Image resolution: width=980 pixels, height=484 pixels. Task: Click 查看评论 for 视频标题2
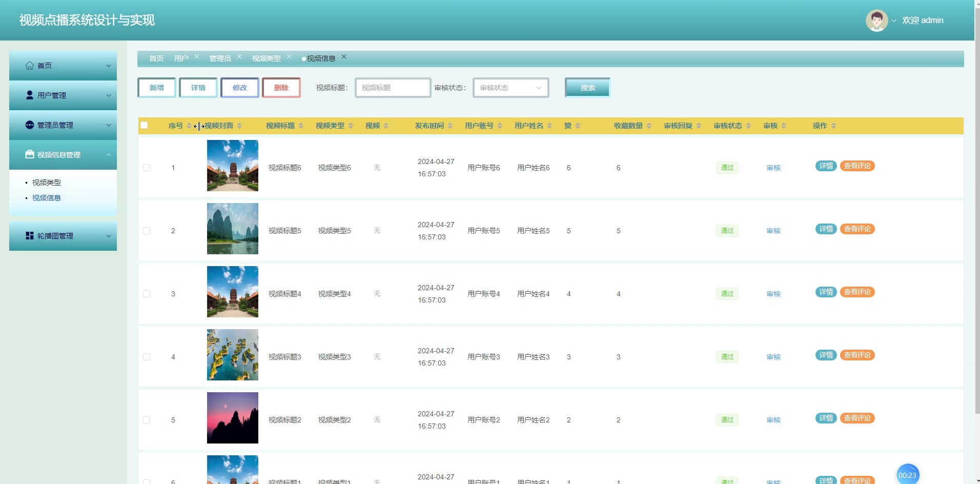click(857, 418)
